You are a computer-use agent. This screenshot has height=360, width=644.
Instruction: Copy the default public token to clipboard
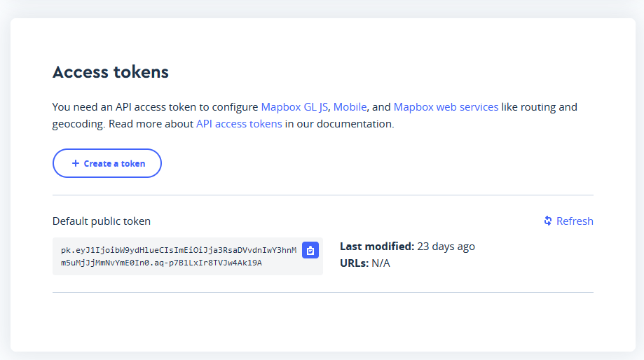(x=310, y=250)
